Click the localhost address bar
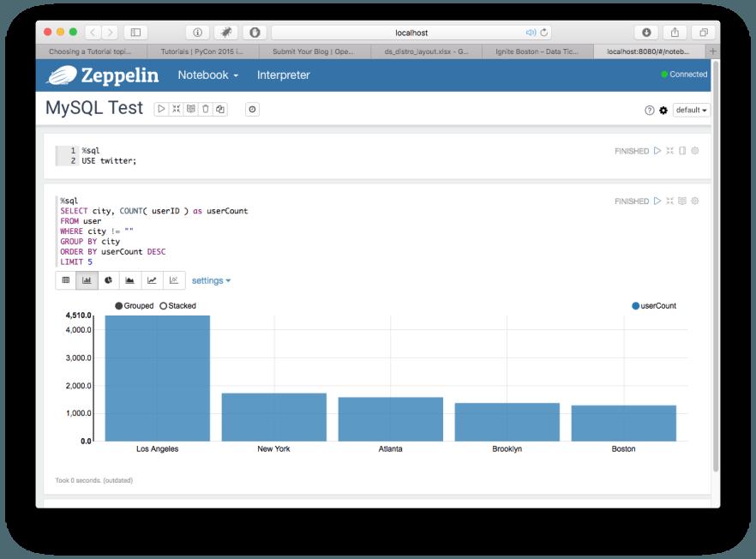Image resolution: width=756 pixels, height=559 pixels. tap(411, 33)
